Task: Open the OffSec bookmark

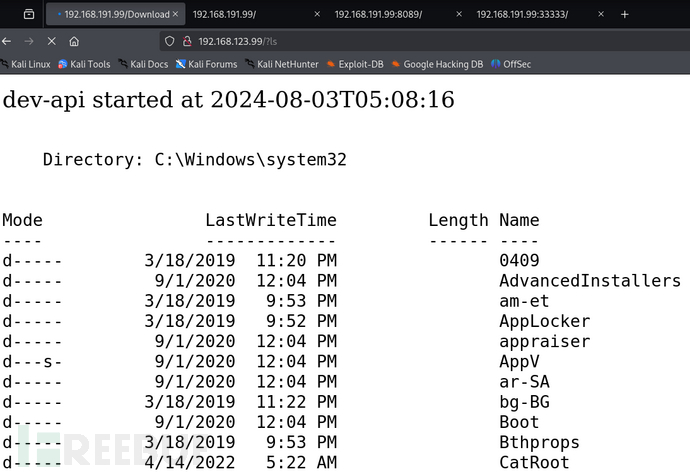Action: 511,64
